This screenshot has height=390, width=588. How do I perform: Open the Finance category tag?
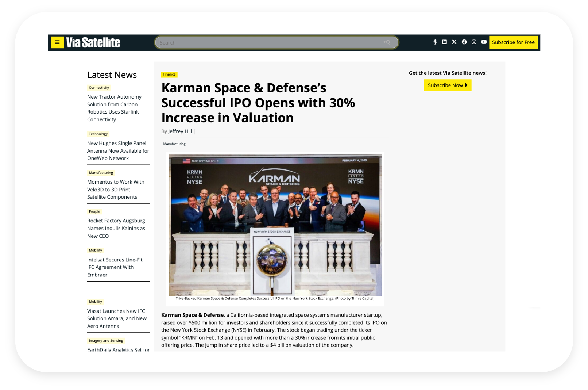pos(169,74)
